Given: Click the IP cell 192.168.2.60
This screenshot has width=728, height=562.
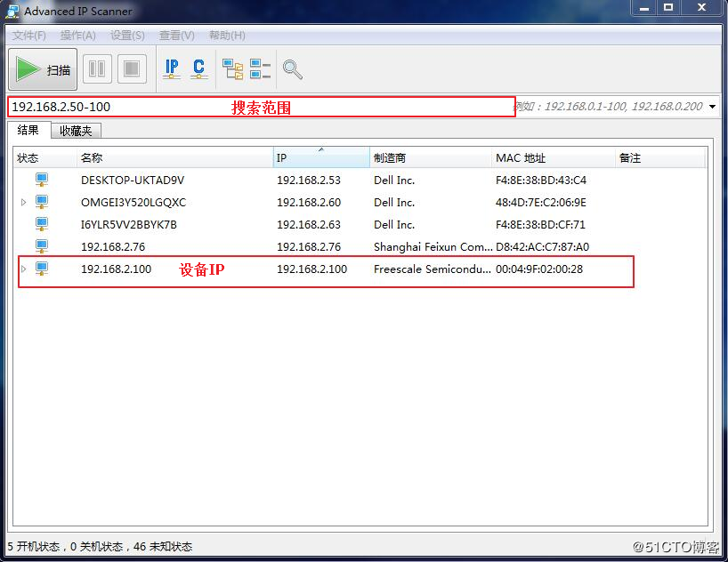Looking at the screenshot, I should 309,203.
